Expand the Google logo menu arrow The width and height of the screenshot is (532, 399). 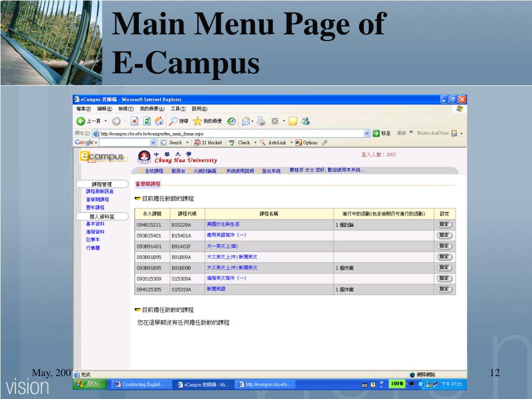point(96,143)
